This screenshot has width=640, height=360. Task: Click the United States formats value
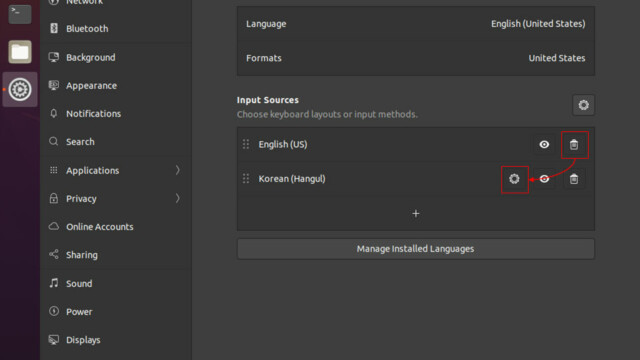click(557, 58)
